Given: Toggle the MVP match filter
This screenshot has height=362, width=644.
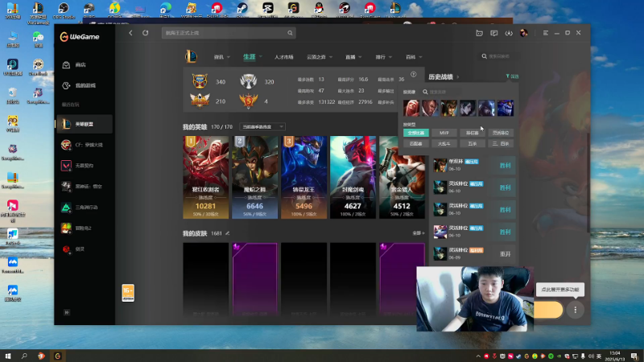Looking at the screenshot, I should click(444, 133).
